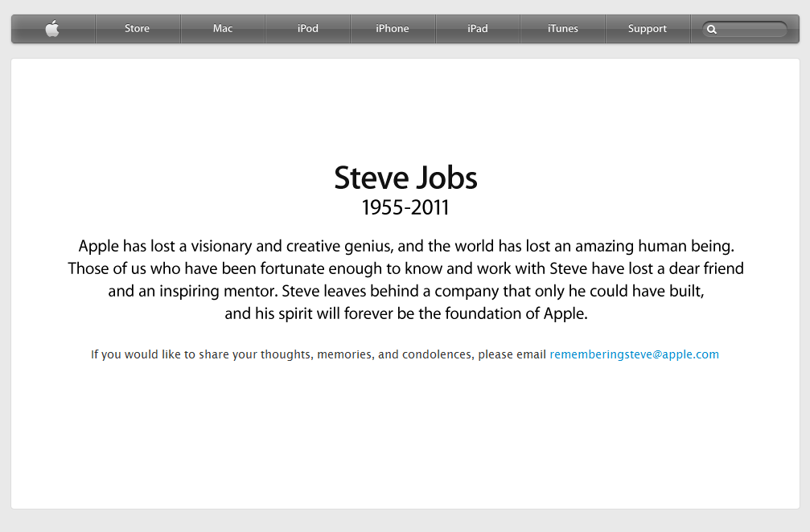Open the Store section
810x532 pixels.
point(137,29)
